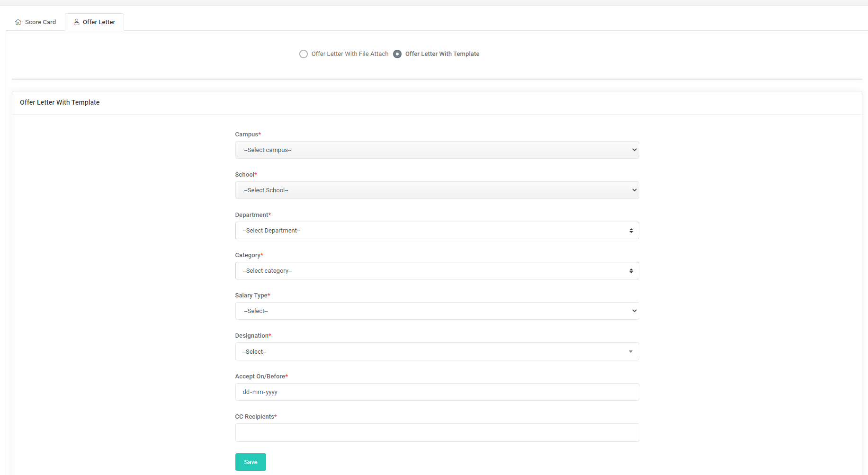868x475 pixels.
Task: Click the person icon on Offer Letter tab
Action: [x=76, y=22]
